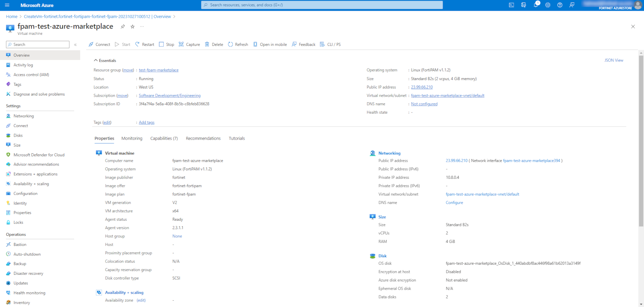
Task: Open portal settings gear
Action: click(x=548, y=5)
